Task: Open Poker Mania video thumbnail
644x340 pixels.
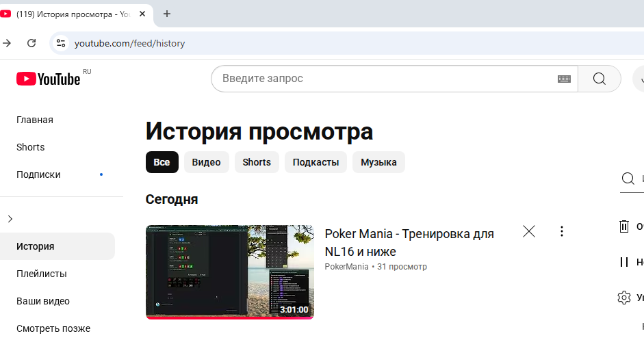Action: click(x=230, y=272)
